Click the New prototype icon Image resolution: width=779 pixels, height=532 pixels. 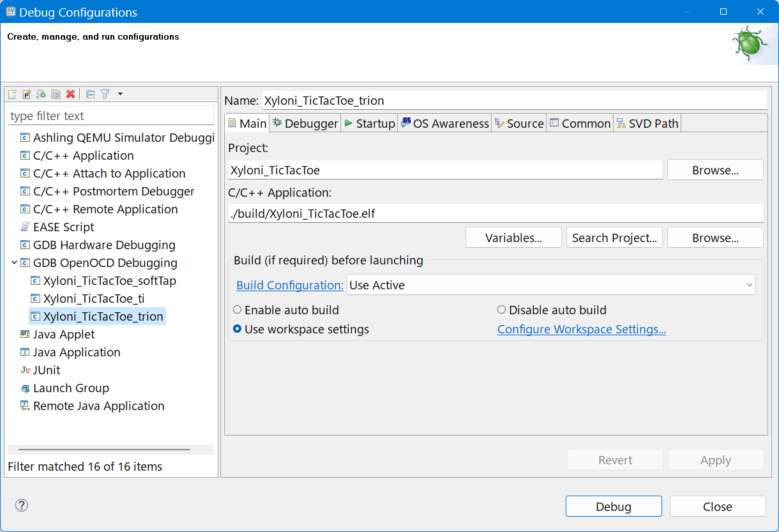coord(27,95)
